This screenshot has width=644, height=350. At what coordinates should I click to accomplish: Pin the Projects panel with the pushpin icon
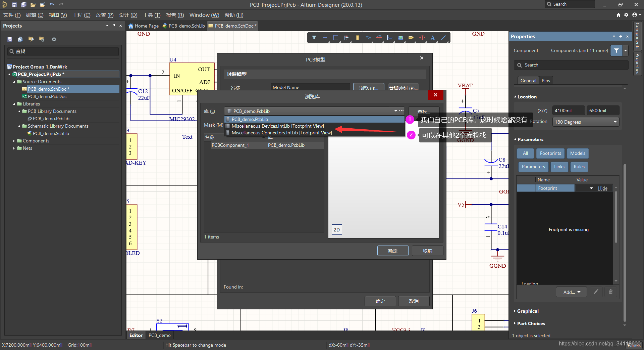114,26
